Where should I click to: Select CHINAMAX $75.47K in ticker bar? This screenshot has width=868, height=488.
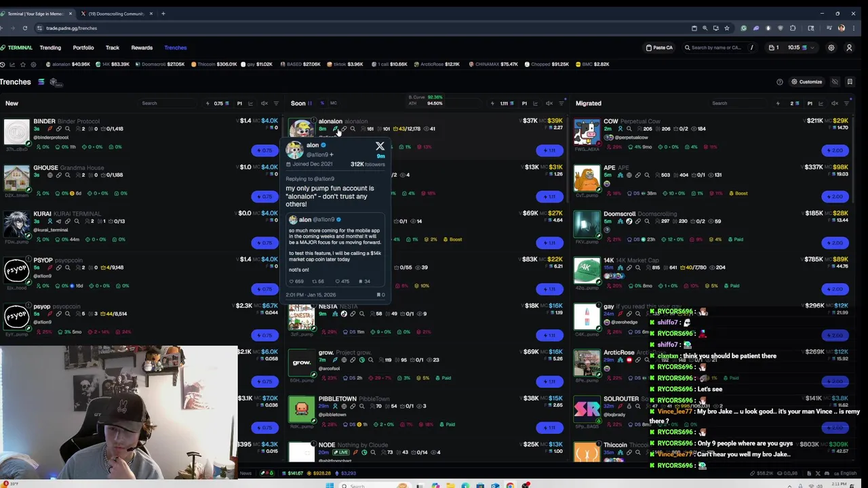pyautogui.click(x=494, y=64)
